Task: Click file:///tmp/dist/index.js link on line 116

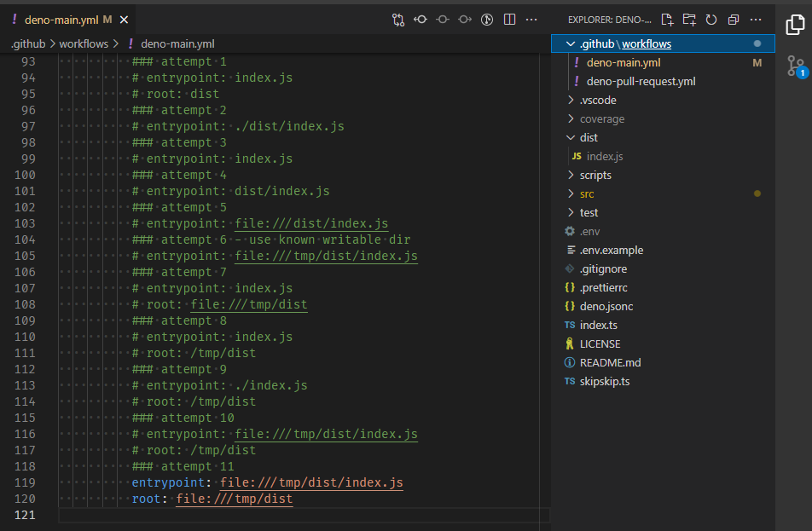Action: pos(326,434)
